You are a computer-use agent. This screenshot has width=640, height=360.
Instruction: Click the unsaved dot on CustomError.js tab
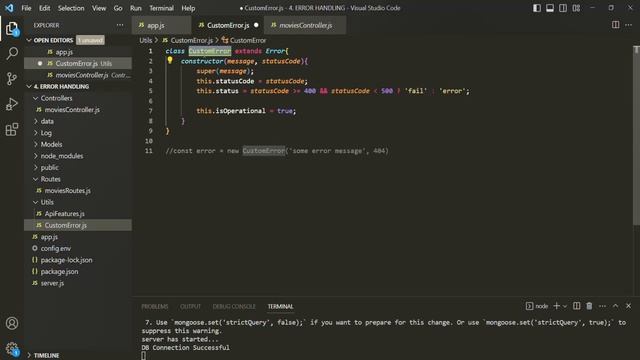click(x=256, y=25)
